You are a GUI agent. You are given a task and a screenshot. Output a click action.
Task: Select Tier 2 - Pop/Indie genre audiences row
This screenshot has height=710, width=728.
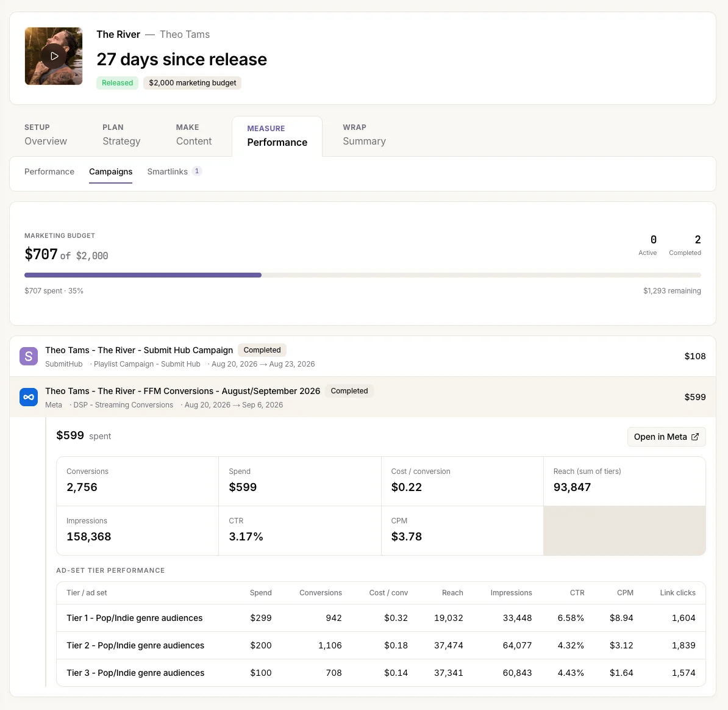pos(380,645)
